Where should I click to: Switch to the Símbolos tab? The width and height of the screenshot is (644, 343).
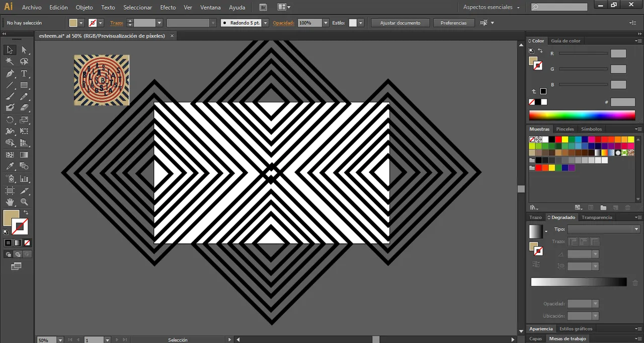click(591, 129)
